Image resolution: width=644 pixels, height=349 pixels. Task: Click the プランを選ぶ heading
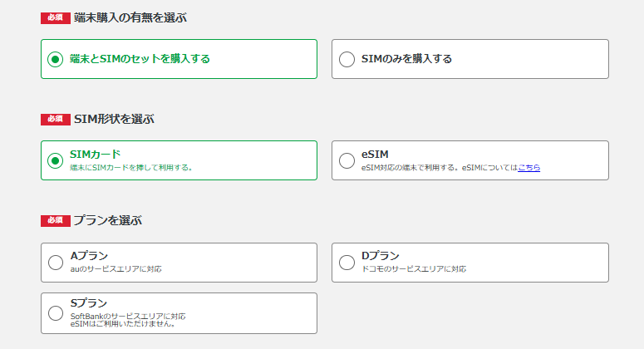pos(107,220)
